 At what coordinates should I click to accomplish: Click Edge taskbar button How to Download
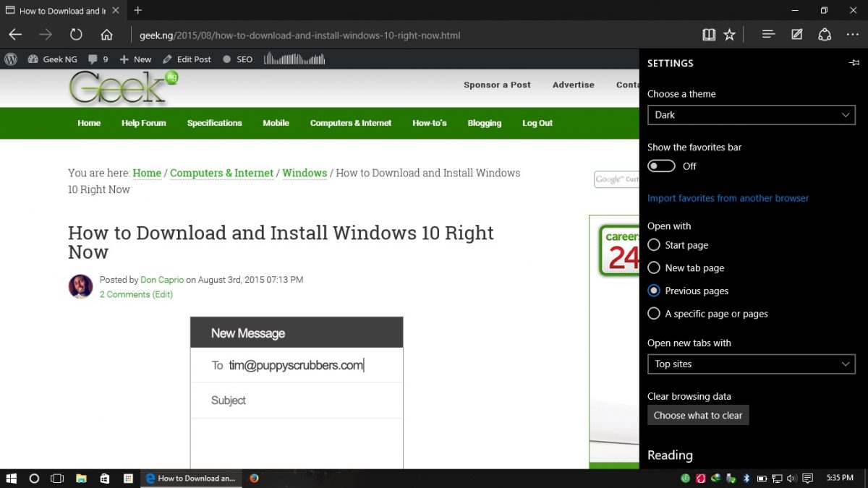190,478
